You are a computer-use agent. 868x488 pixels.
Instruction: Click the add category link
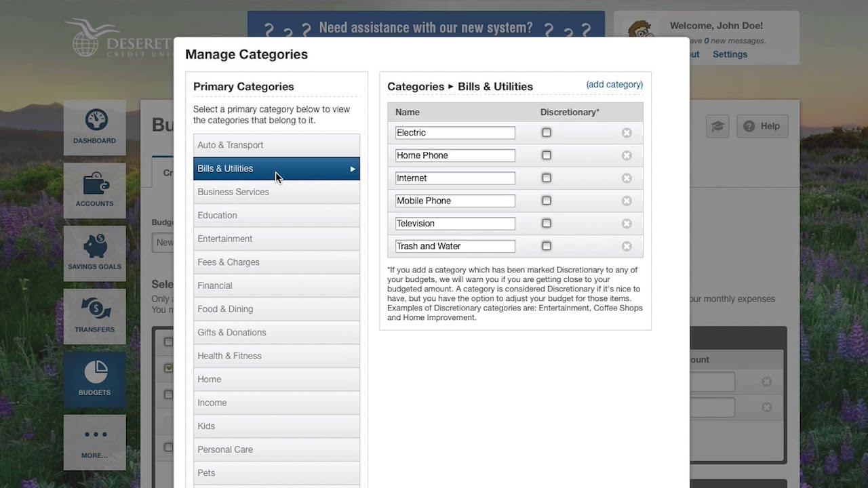click(x=614, y=85)
